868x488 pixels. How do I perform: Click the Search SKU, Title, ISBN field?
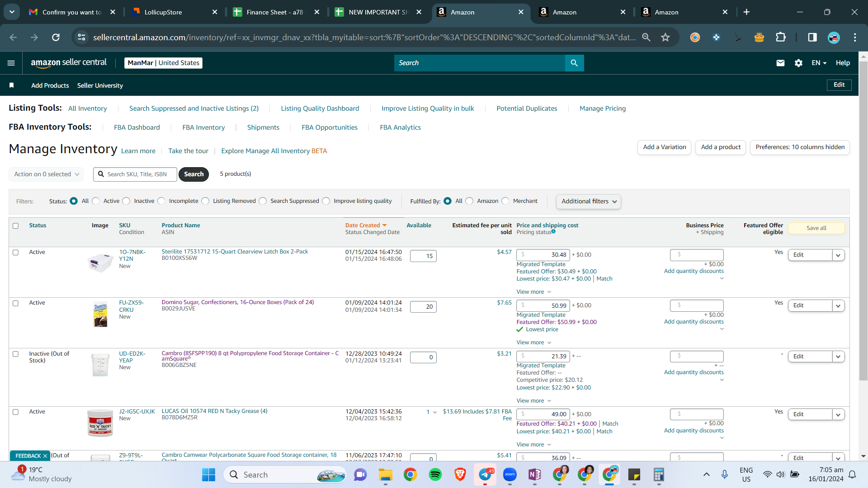[x=135, y=174]
